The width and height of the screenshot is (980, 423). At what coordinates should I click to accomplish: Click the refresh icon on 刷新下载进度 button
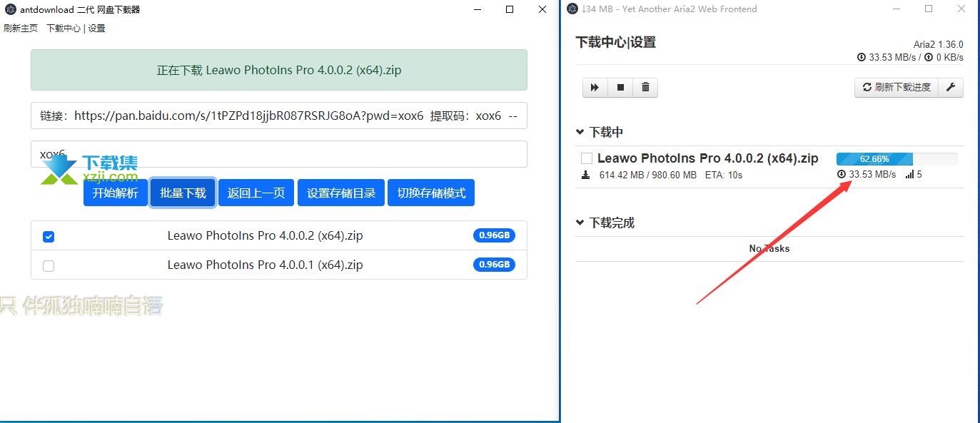[867, 88]
